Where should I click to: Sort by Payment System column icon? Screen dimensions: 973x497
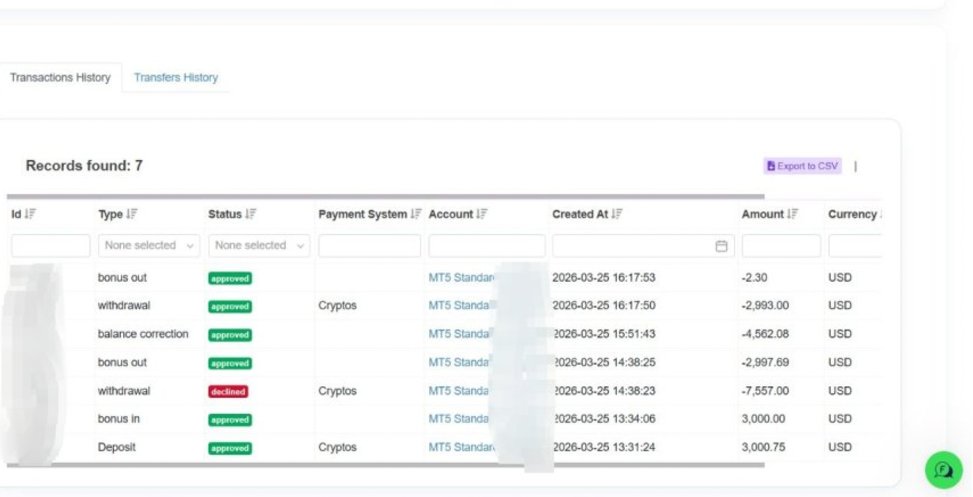[416, 214]
